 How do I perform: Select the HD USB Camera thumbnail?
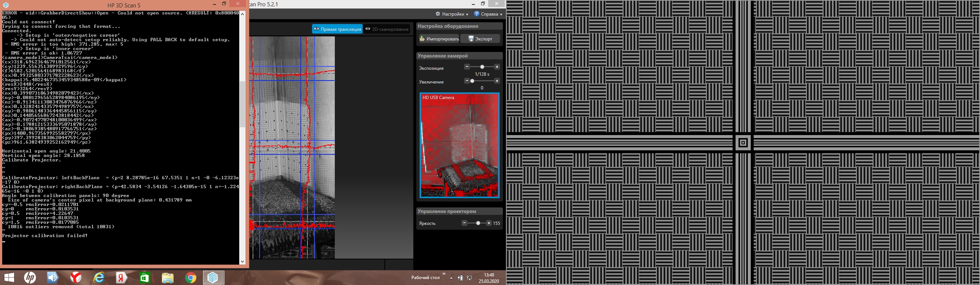[459, 145]
